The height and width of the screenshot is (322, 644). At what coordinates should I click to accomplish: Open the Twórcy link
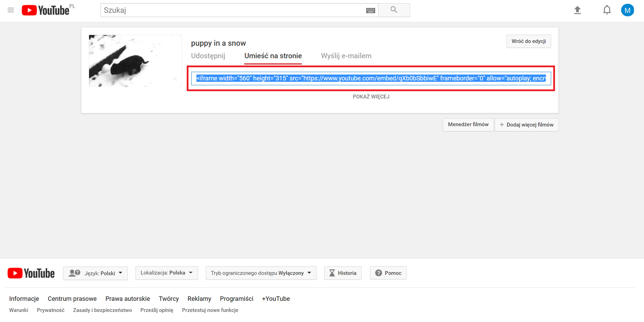pyautogui.click(x=169, y=299)
